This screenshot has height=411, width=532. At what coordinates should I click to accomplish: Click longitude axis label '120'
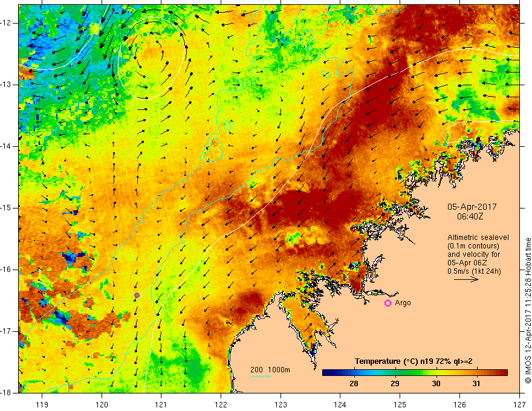102,404
